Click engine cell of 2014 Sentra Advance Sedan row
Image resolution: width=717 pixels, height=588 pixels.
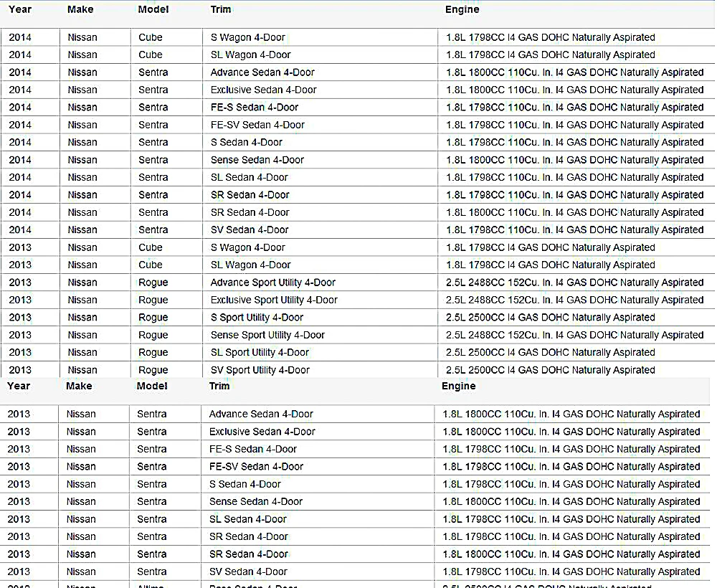(x=575, y=72)
